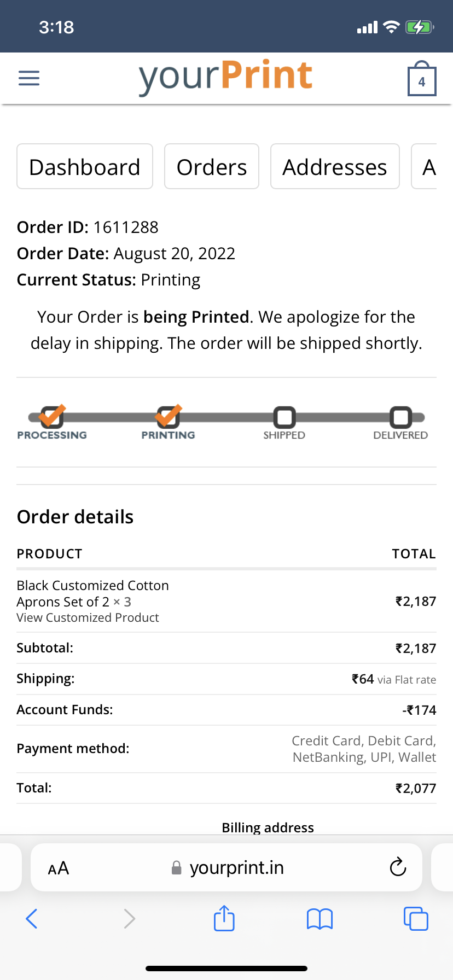Switch to the Dashboard tab
Viewport: 453px width, 980px height.
pos(85,167)
